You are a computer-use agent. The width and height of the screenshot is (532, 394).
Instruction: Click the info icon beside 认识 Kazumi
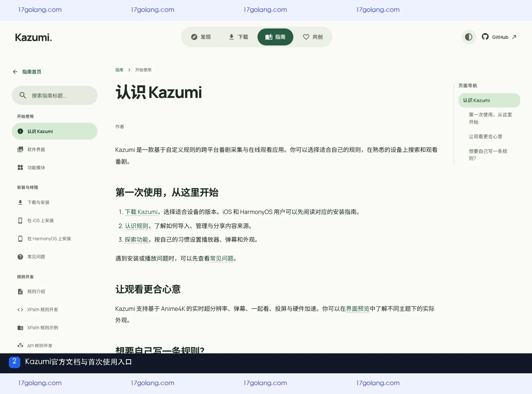point(20,131)
